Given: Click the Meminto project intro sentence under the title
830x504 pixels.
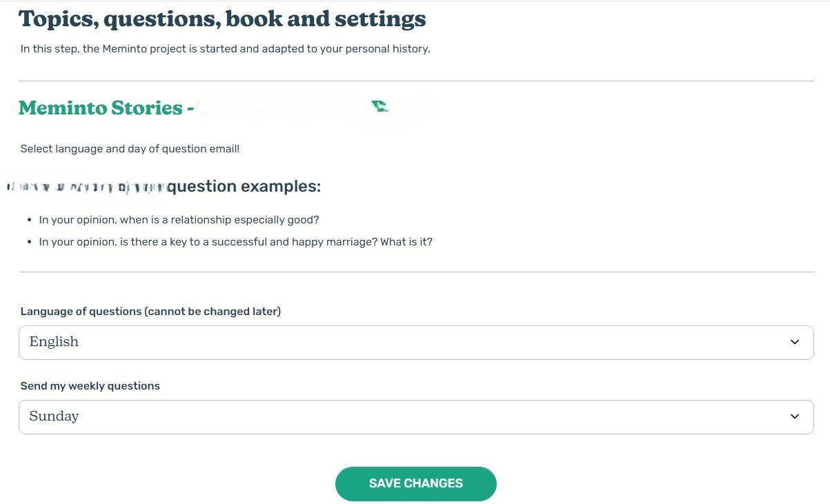Looking at the screenshot, I should click(x=225, y=49).
